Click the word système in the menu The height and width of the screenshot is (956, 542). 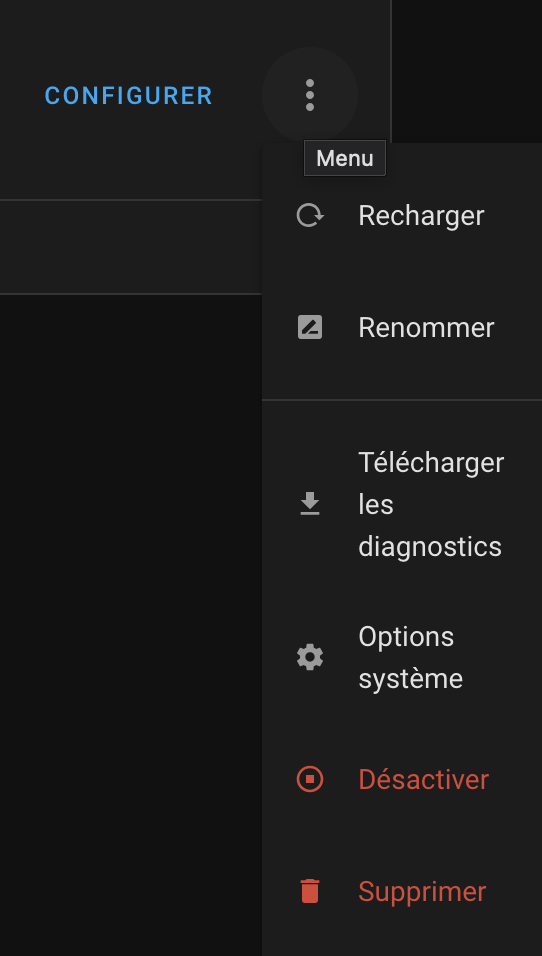pyautogui.click(x=410, y=679)
